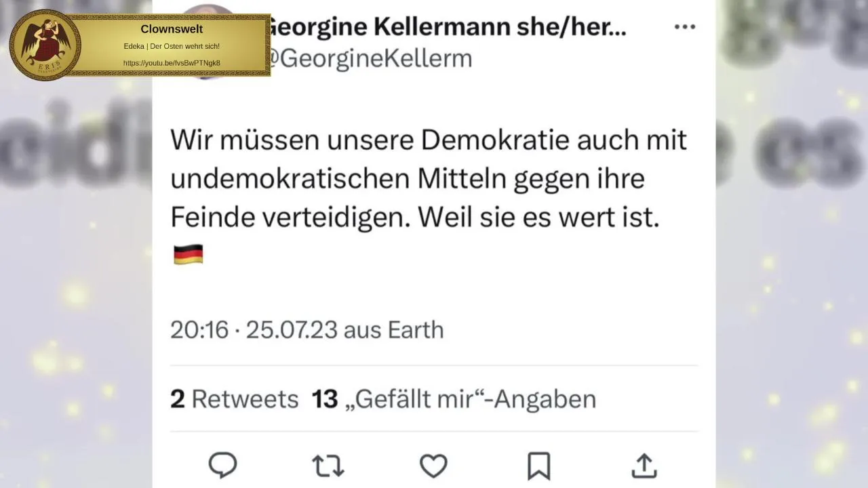Click the word "Feinde" in the tweet

pyautogui.click(x=201, y=218)
